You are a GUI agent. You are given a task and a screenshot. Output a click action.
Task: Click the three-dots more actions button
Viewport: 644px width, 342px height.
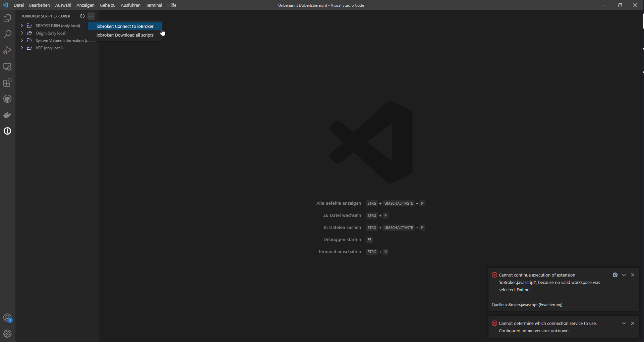point(91,16)
